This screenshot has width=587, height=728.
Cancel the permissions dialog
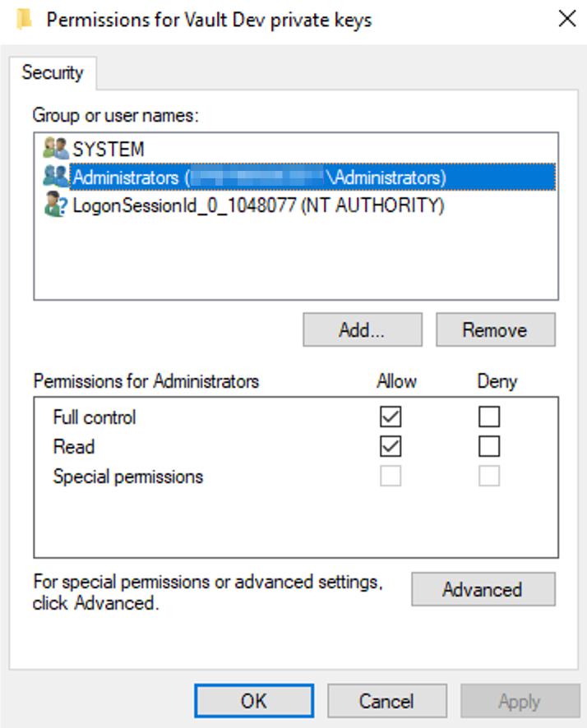point(386,701)
